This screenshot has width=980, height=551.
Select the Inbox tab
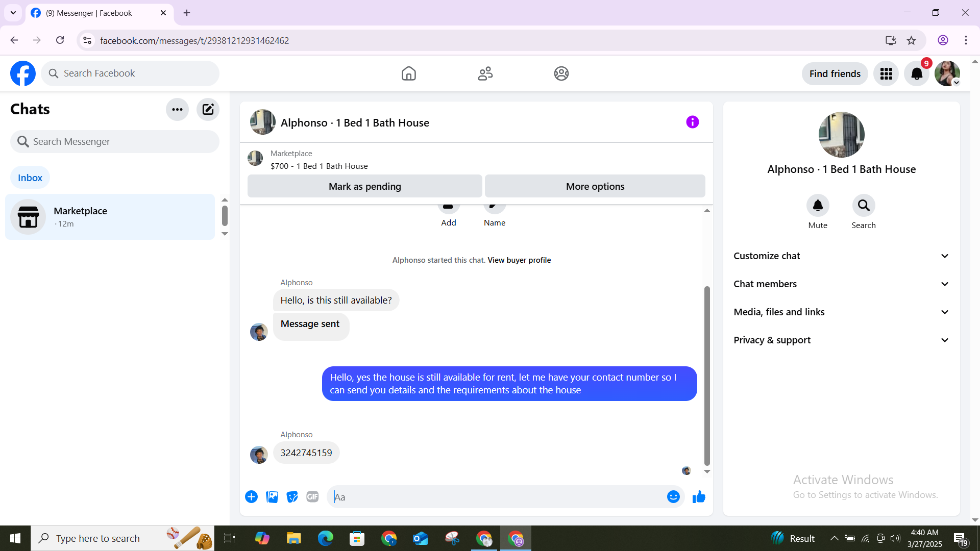point(30,178)
